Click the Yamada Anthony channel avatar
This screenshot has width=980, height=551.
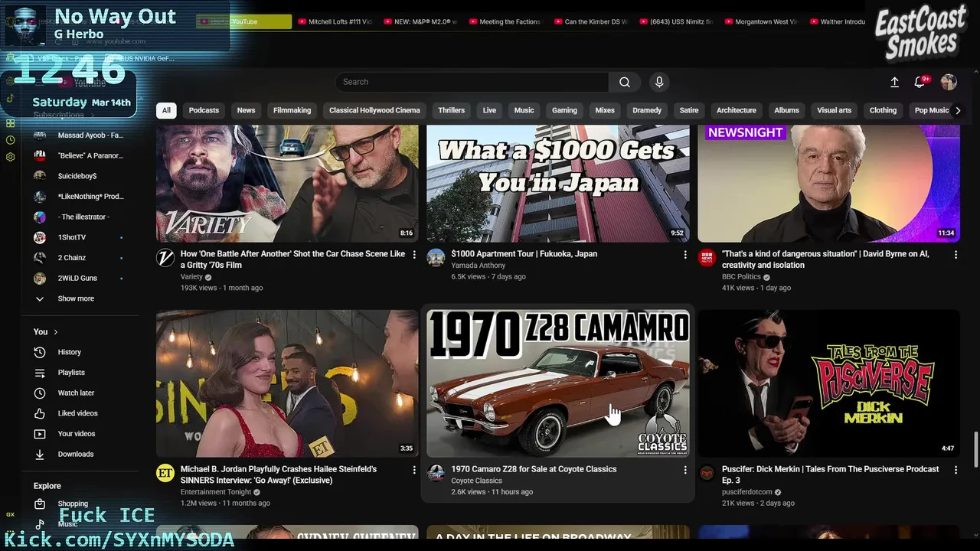point(436,258)
